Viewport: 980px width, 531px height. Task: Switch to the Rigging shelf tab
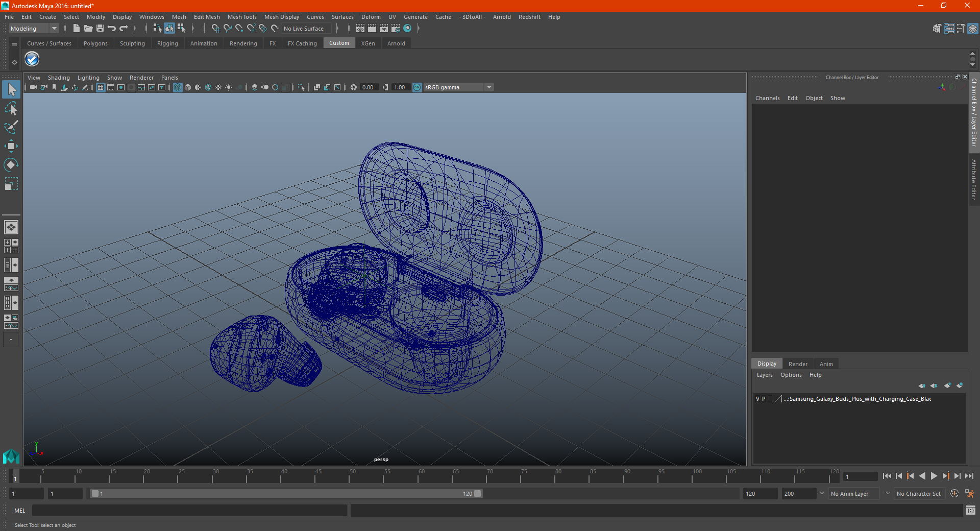(167, 43)
